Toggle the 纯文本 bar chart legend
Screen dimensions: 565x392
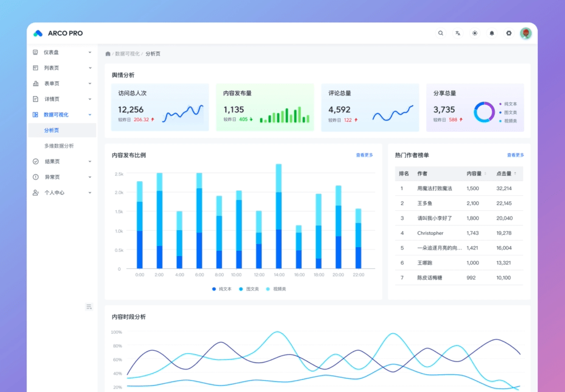click(222, 289)
